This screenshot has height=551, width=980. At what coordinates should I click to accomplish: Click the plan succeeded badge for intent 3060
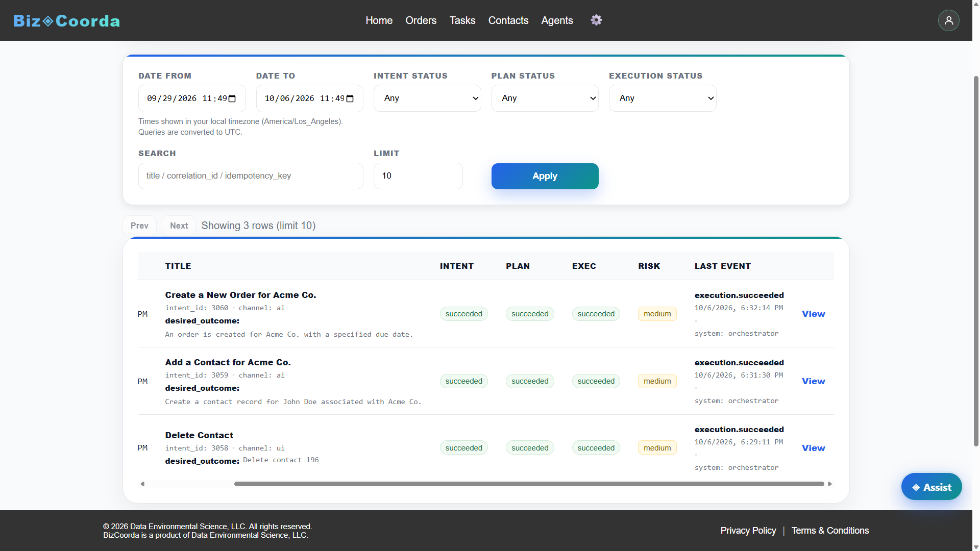click(x=530, y=314)
